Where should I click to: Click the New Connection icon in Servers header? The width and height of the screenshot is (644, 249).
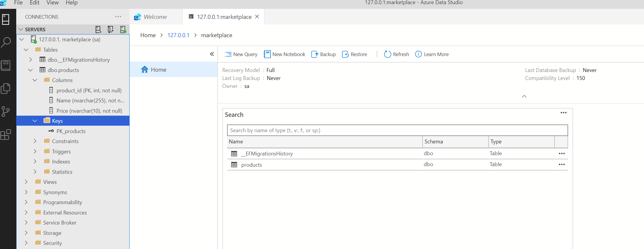(98, 29)
